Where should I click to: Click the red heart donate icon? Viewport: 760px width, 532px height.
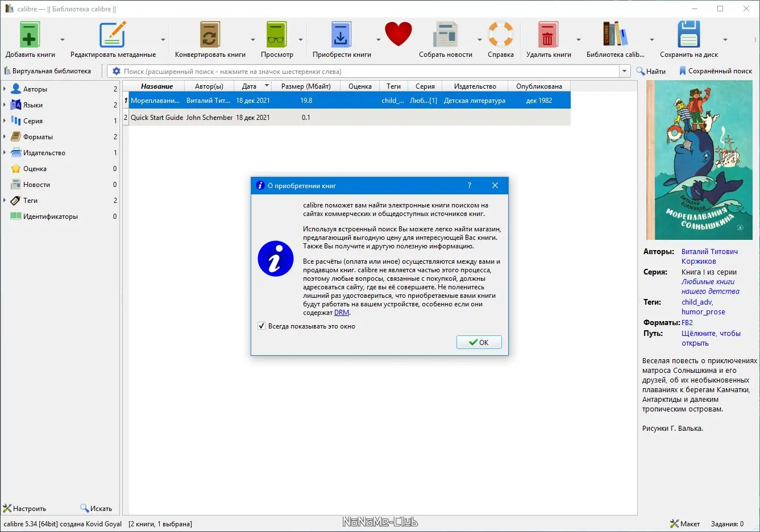pyautogui.click(x=398, y=34)
